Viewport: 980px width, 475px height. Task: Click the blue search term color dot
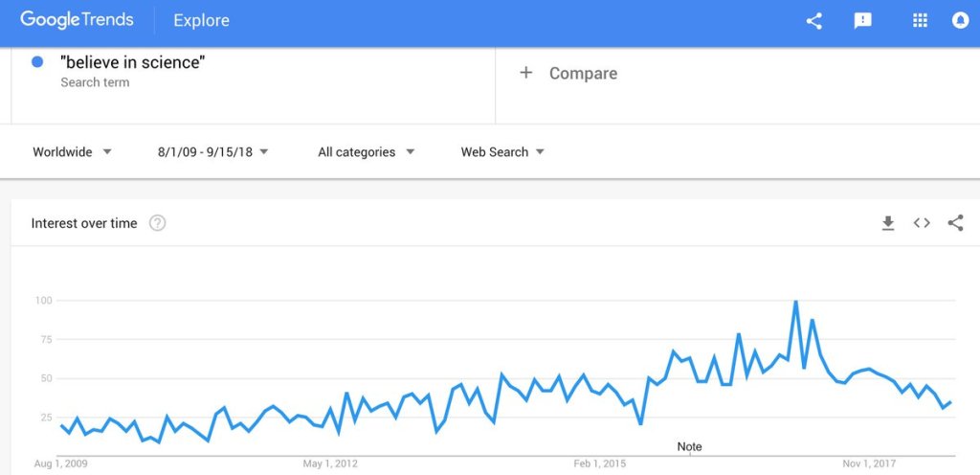coord(37,62)
